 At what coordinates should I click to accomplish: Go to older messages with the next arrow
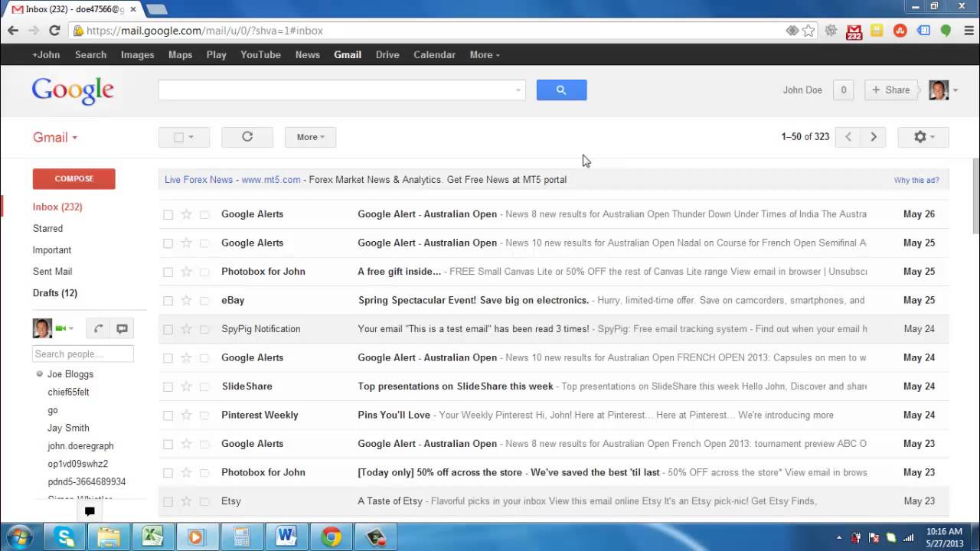874,137
